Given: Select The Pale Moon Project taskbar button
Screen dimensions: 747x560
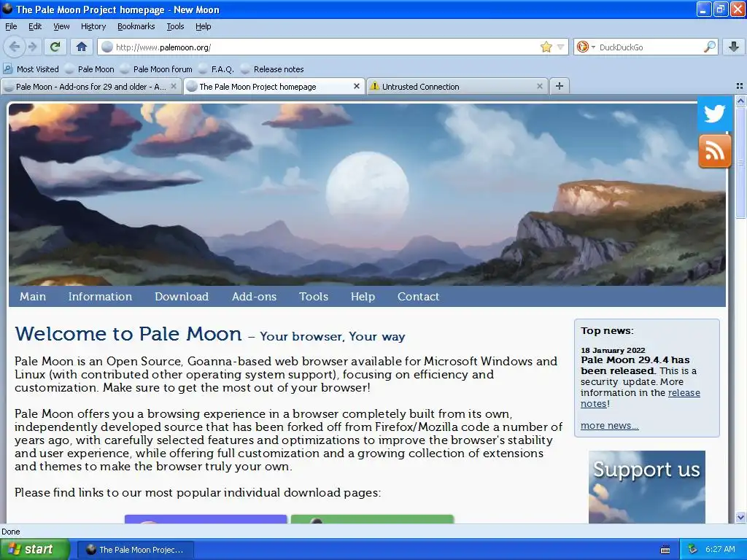Looking at the screenshot, I should click(x=135, y=550).
